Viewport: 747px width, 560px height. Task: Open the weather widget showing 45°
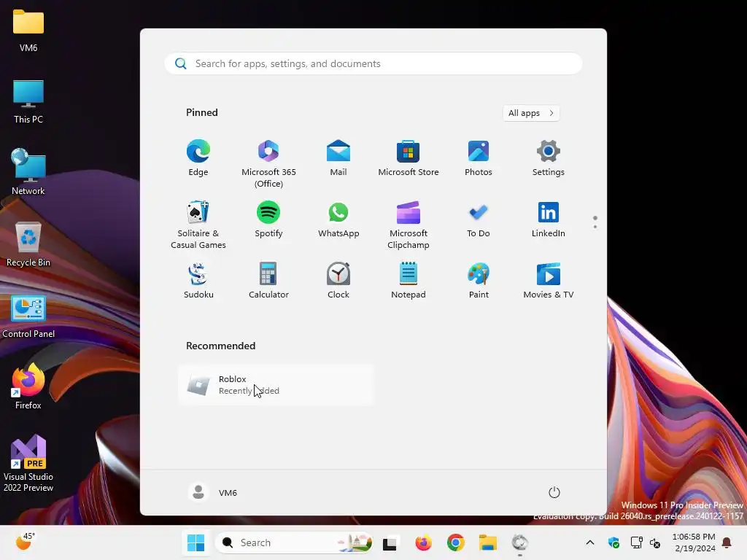[24, 542]
